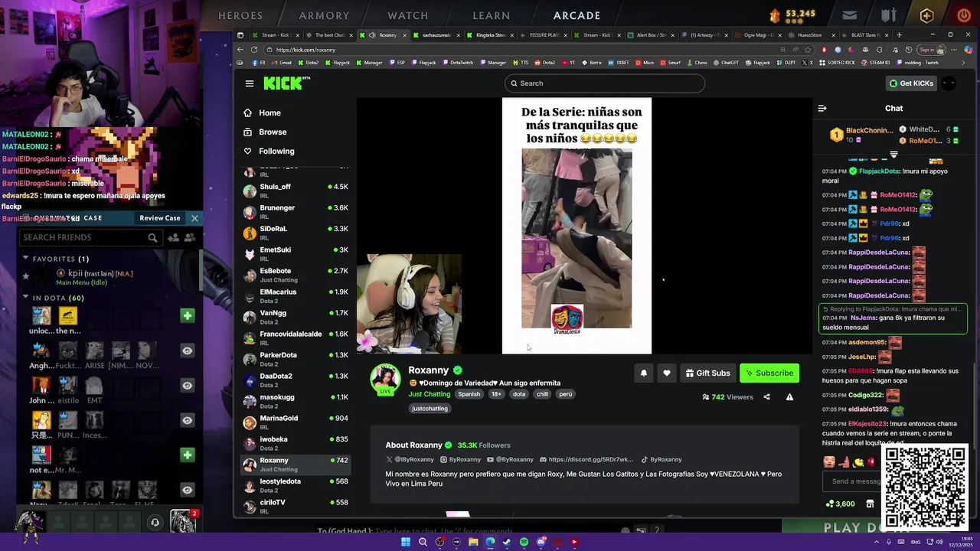Open the Dota 2 mail envelope icon
The height and width of the screenshot is (551, 980).
pos(850,15)
